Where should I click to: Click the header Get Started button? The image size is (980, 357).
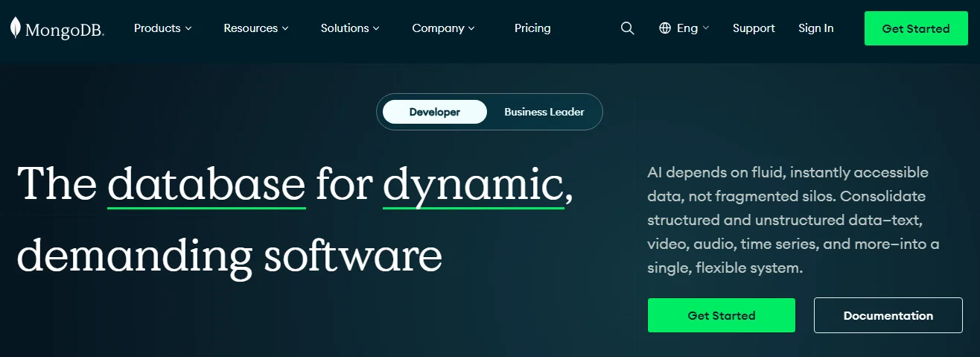tap(916, 29)
